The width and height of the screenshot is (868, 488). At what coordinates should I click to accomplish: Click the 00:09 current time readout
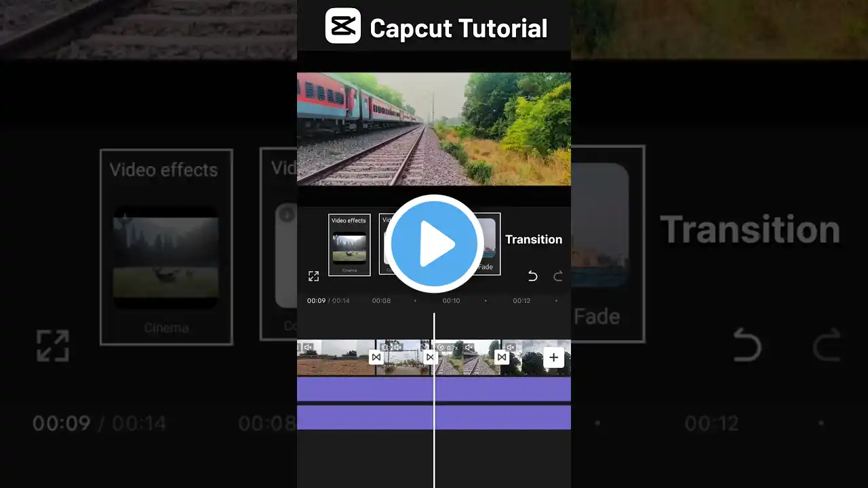pos(316,300)
